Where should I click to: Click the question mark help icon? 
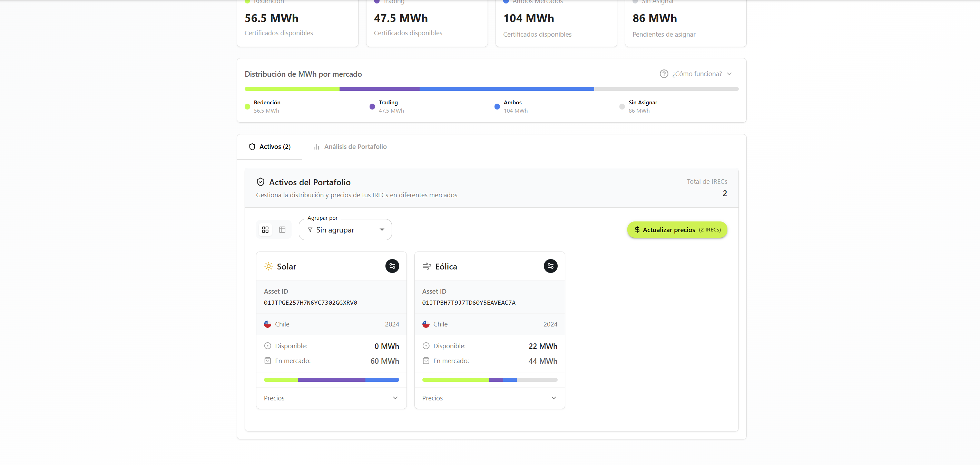664,74
